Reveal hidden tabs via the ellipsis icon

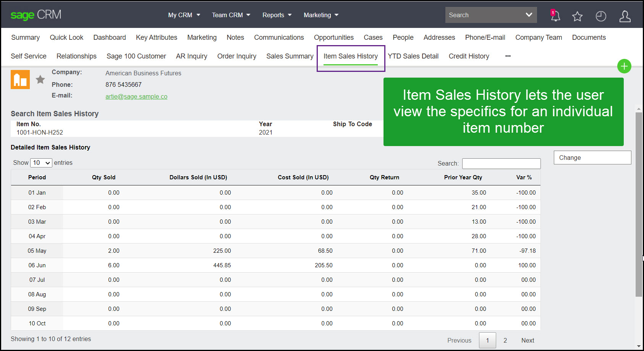coord(508,56)
